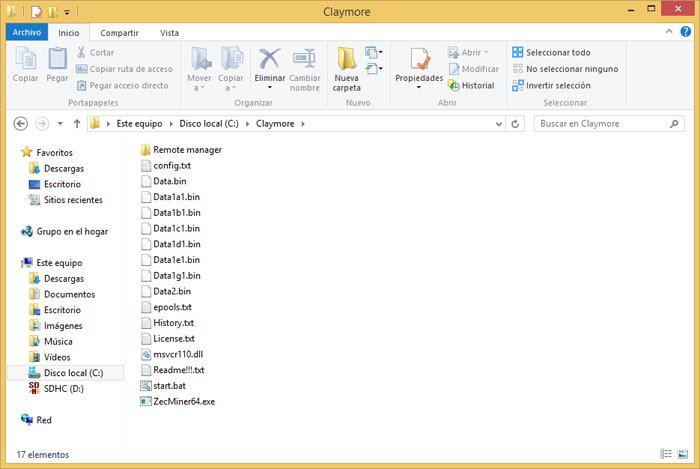Expand the address bar history dropdown
Screen dimensions: 700x469
pos(499,124)
